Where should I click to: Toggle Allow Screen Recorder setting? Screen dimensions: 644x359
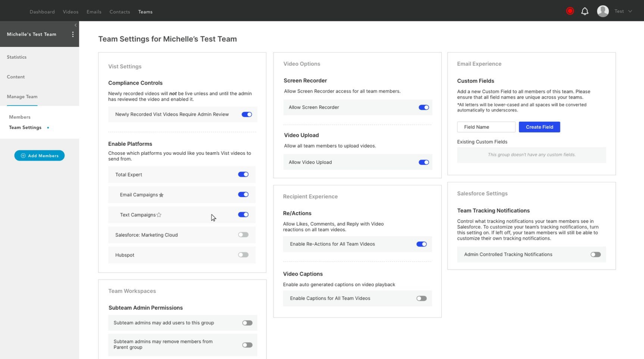click(424, 107)
